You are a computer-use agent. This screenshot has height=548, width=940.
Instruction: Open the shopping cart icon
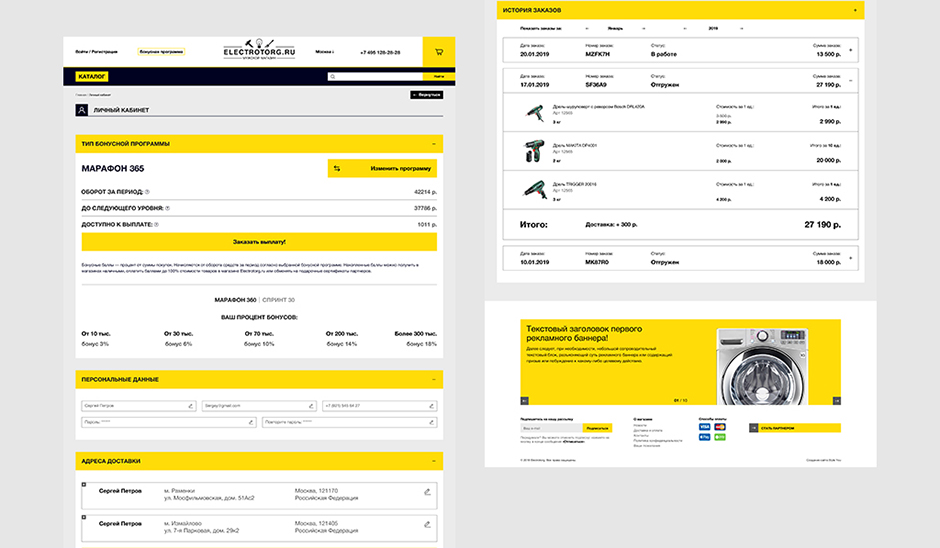(x=438, y=51)
